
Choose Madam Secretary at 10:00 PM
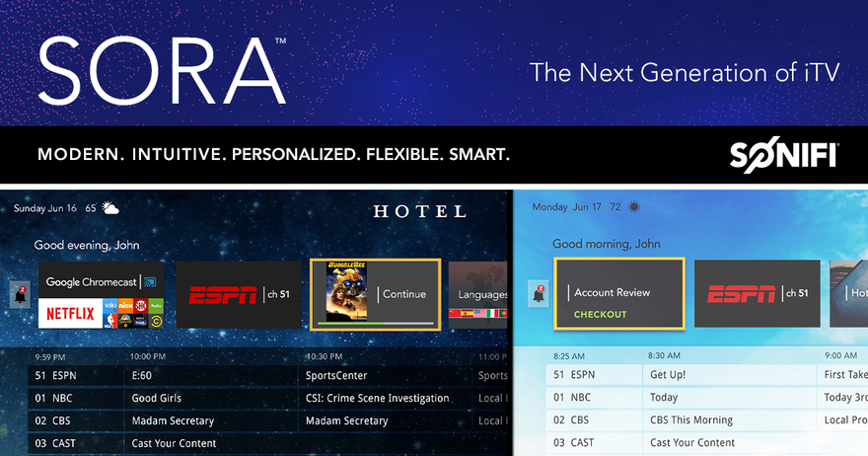pos(211,420)
